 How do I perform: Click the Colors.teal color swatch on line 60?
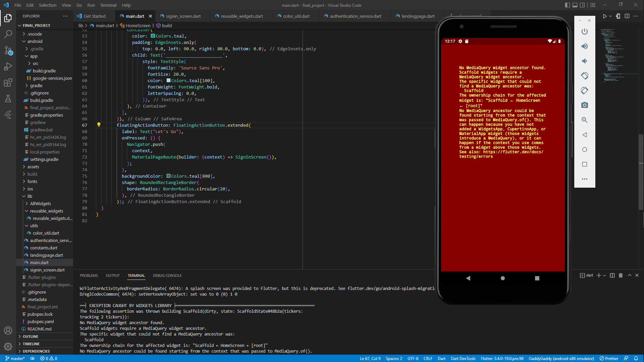[168, 80]
